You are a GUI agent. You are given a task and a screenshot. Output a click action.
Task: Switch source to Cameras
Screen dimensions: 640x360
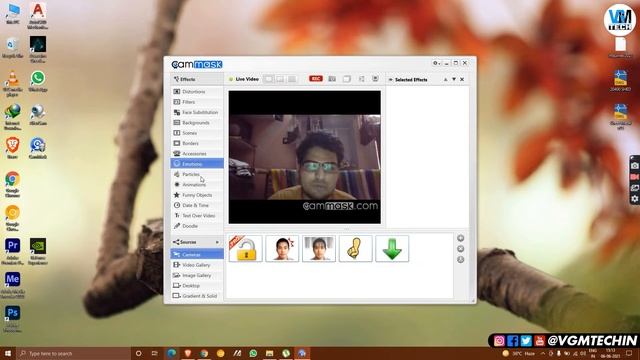coord(197,254)
